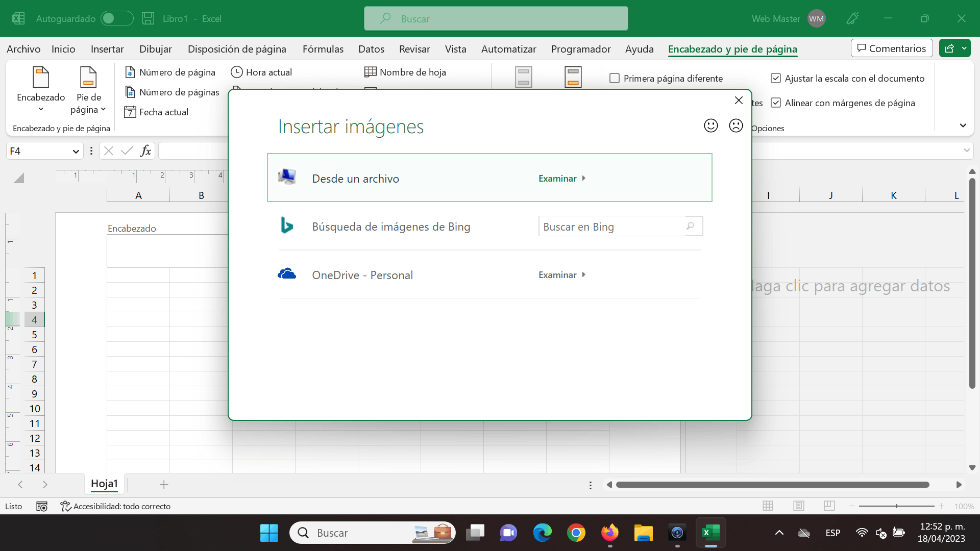The width and height of the screenshot is (980, 551).
Task: Toggle the Autoguardado switch
Action: click(116, 18)
